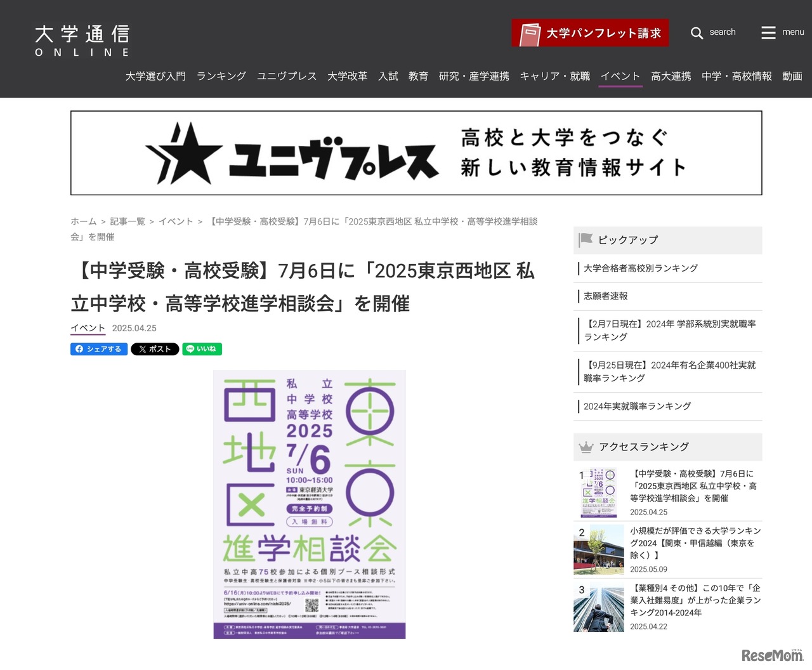The image size is (812, 670).
Task: Click the ピックアップ flag icon
Action: point(586,240)
